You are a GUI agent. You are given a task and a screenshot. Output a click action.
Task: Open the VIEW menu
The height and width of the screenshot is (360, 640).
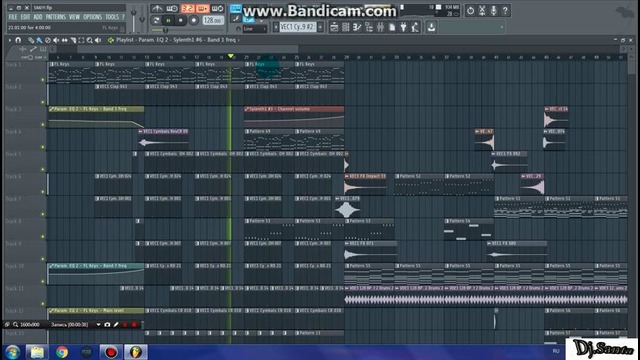(x=74, y=17)
